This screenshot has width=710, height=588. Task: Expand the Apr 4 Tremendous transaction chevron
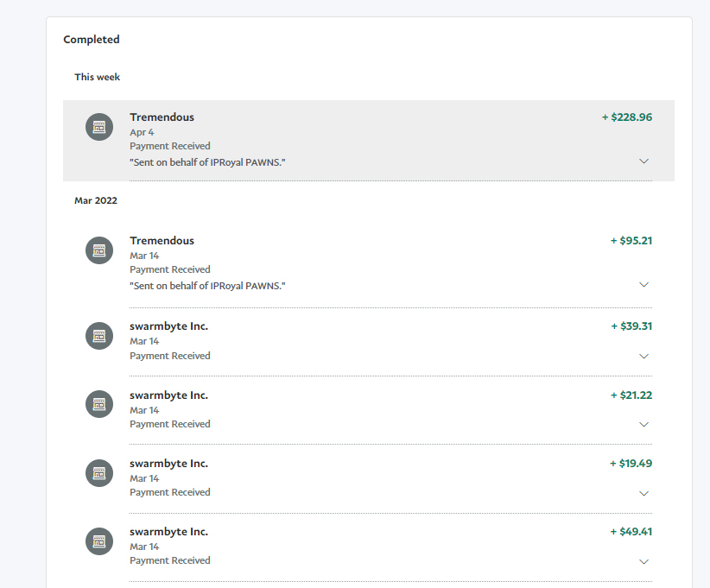643,161
